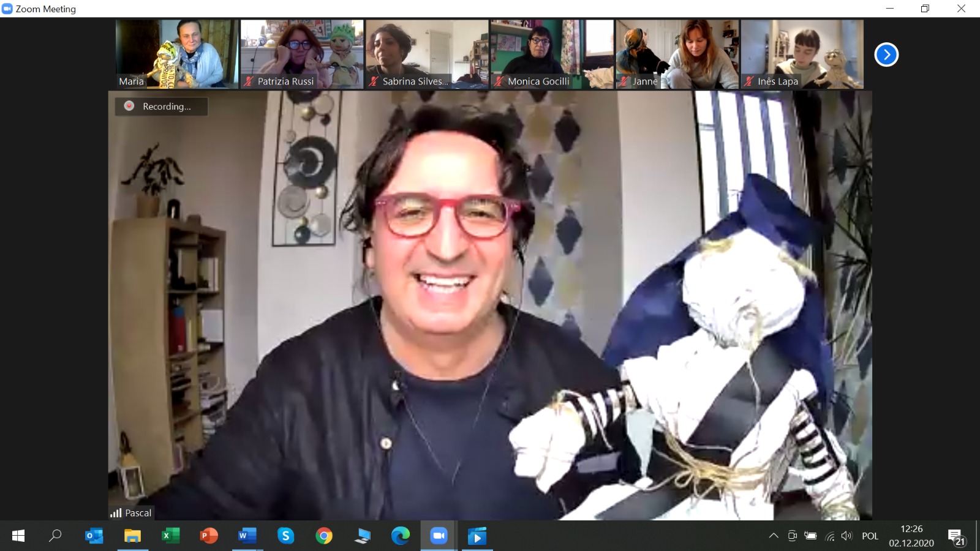This screenshot has height=551, width=980.
Task: Click the POL input language indicator
Action: (x=870, y=536)
